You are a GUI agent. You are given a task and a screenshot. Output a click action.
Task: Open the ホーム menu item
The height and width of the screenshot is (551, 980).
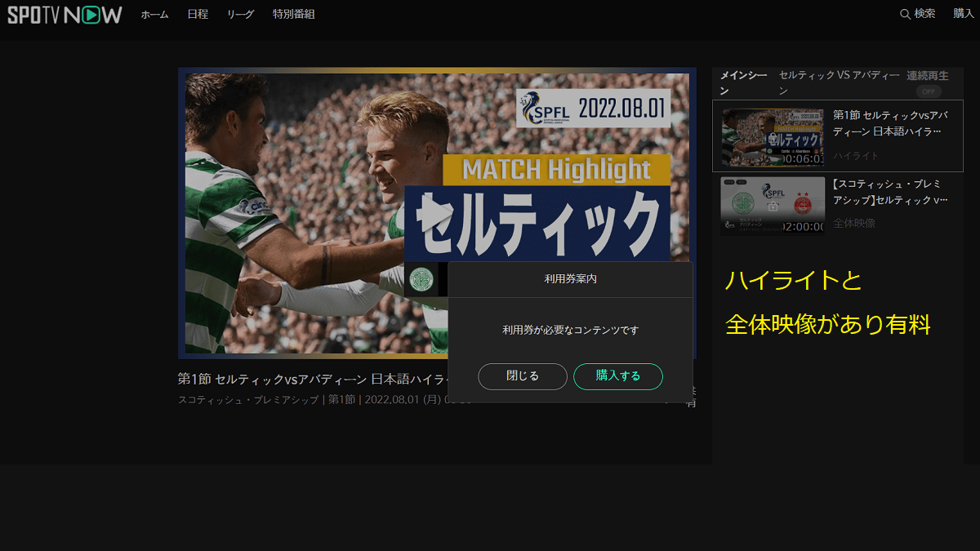coord(154,15)
